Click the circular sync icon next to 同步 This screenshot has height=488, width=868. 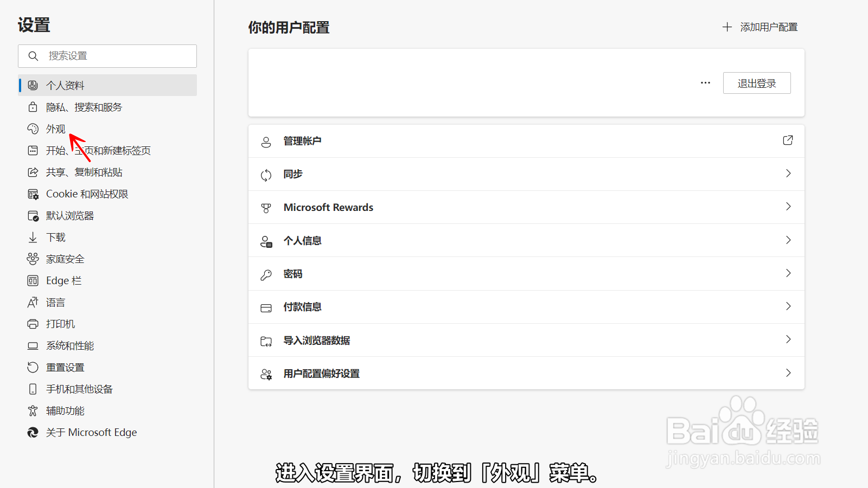pyautogui.click(x=266, y=174)
